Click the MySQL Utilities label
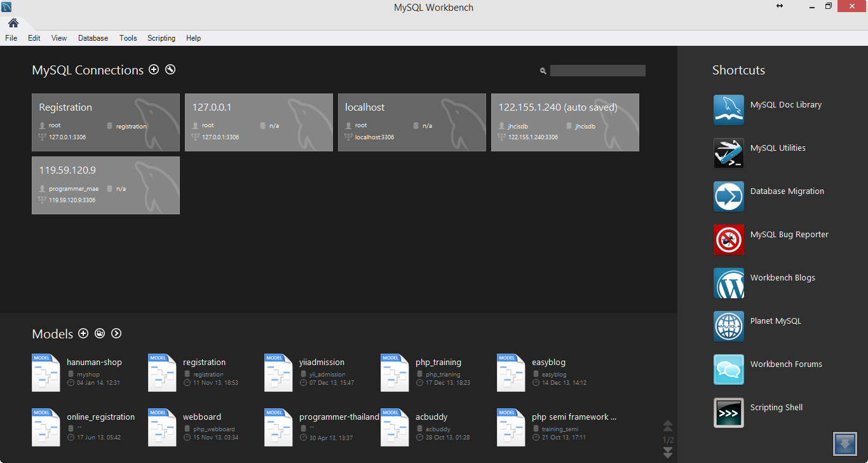868x463 pixels. coord(778,148)
